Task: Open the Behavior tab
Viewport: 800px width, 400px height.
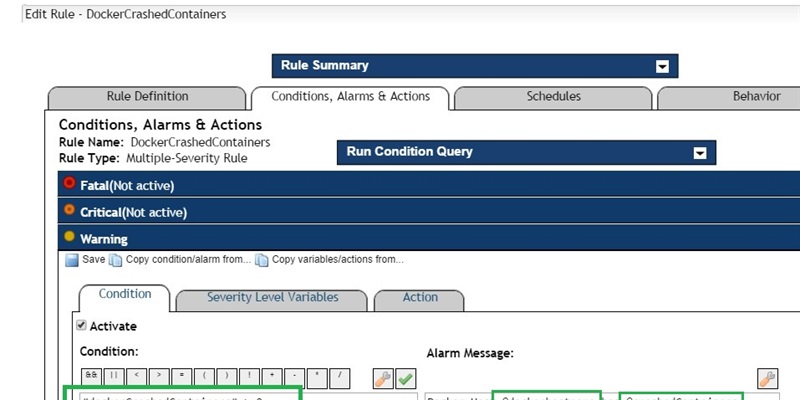Action: [730, 97]
